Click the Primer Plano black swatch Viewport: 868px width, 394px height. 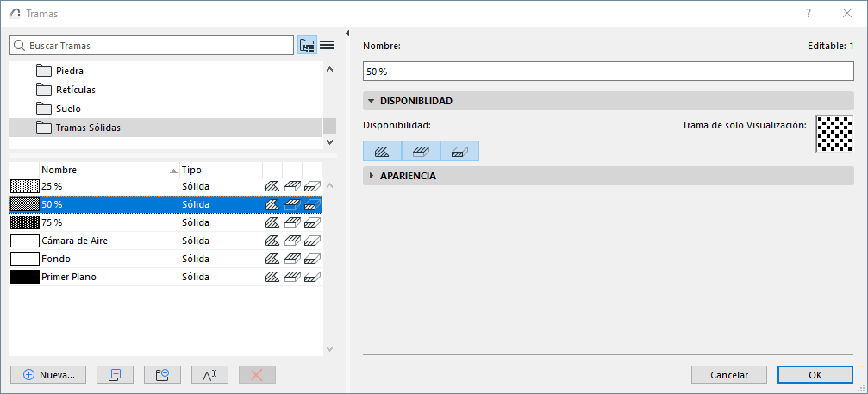tap(25, 277)
